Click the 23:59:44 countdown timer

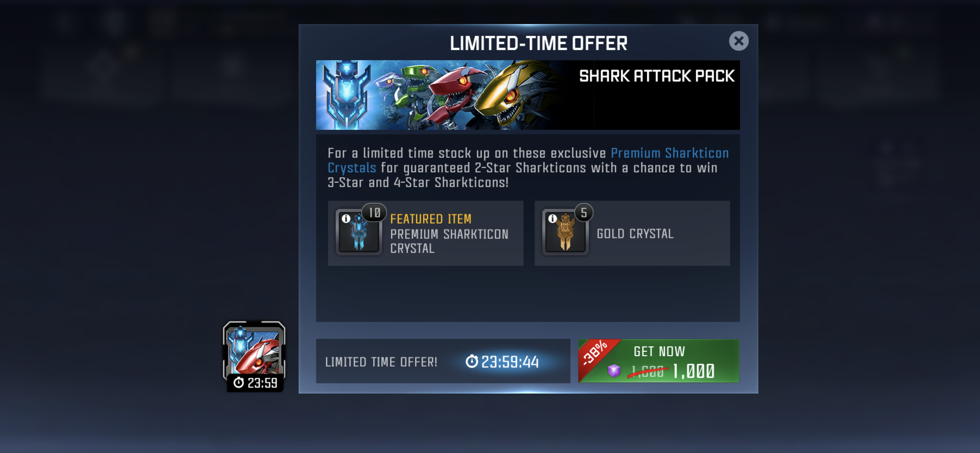click(502, 362)
